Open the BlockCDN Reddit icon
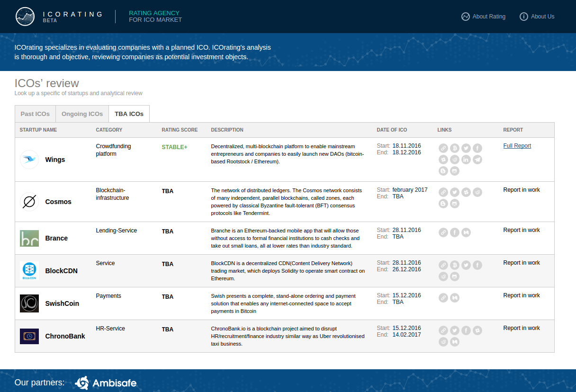Screen dimensions: 576x392 point(443,276)
